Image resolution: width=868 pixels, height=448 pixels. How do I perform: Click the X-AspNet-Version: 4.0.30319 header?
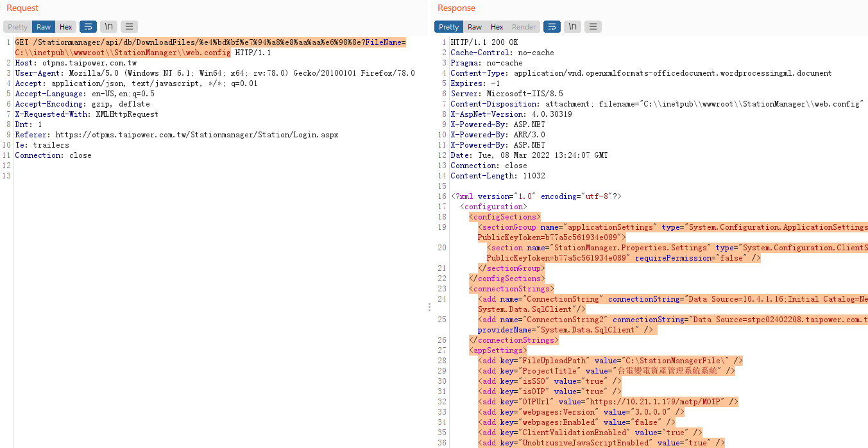[x=511, y=114]
